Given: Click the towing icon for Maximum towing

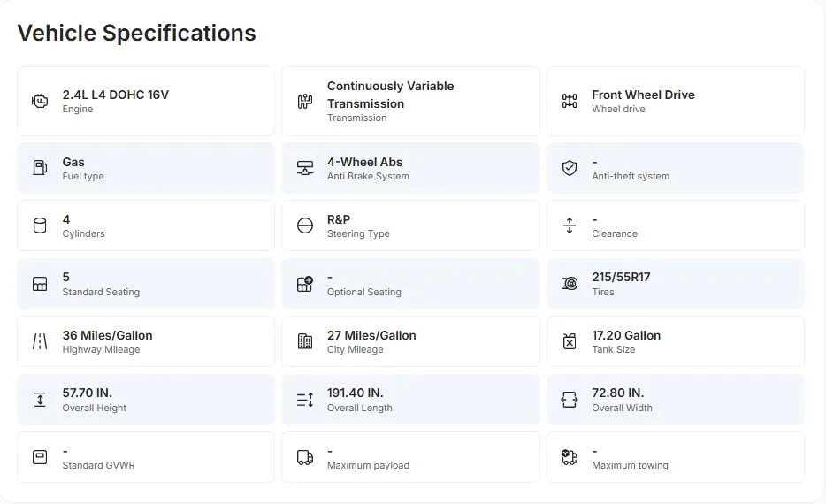Looking at the screenshot, I should click(x=570, y=457).
